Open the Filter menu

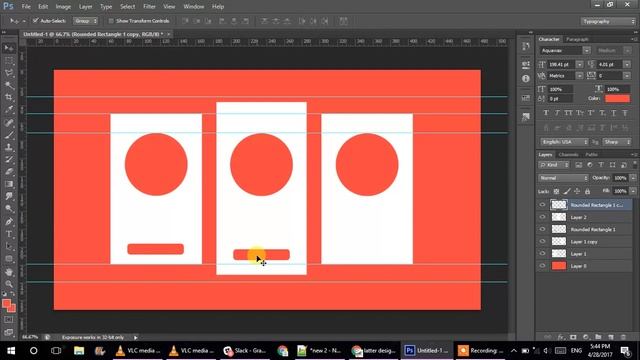149,7
